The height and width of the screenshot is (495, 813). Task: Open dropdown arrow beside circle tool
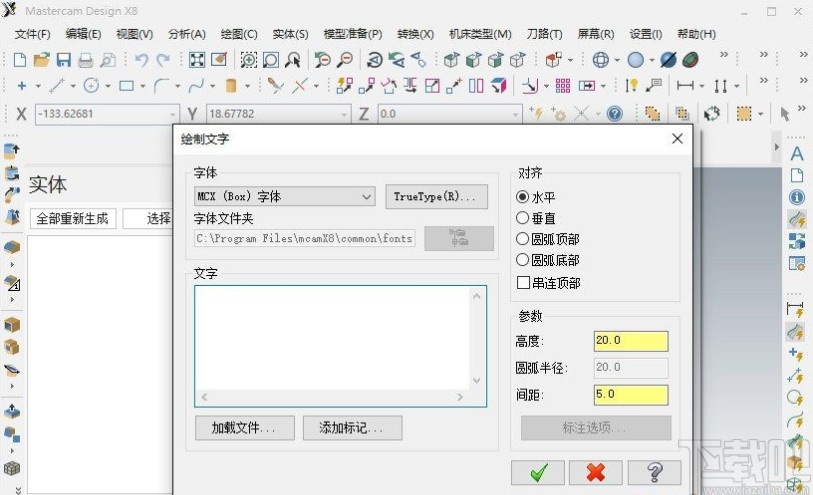(107, 86)
